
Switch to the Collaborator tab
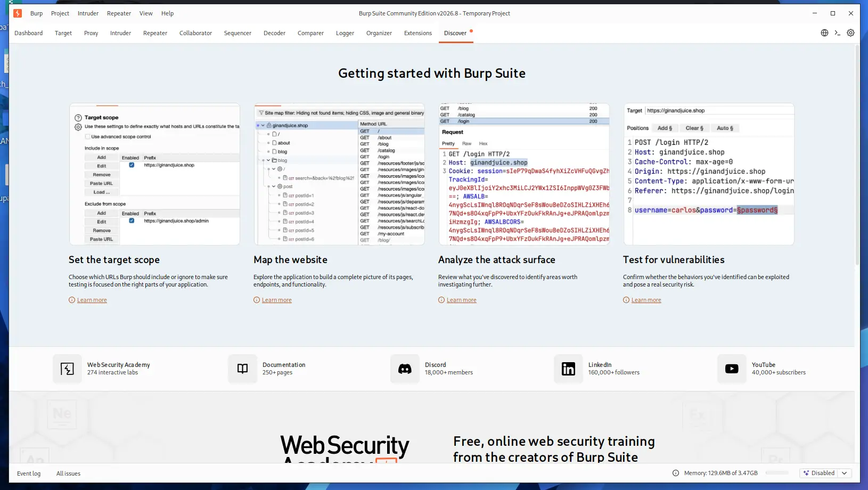point(195,33)
